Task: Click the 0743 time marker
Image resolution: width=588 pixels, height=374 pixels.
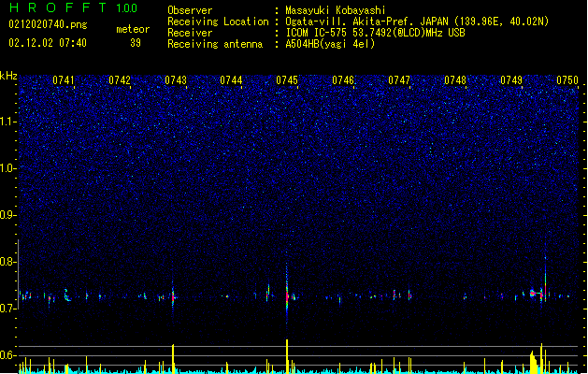Action: click(176, 80)
